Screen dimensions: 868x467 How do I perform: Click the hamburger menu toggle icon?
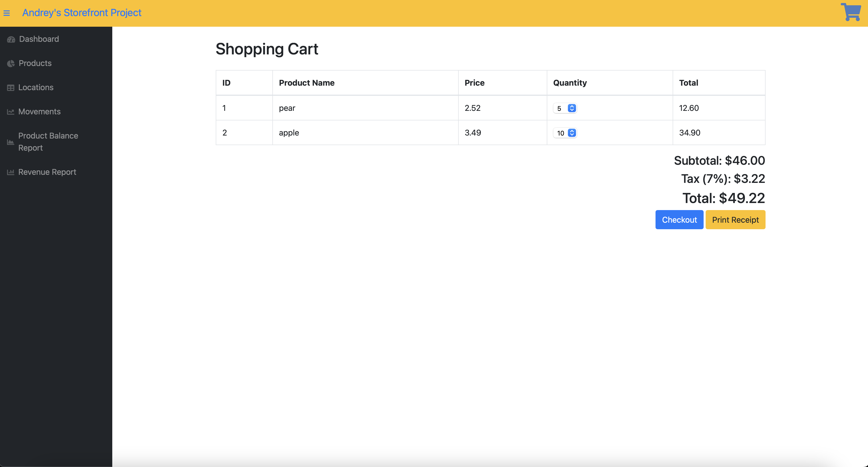(x=7, y=13)
